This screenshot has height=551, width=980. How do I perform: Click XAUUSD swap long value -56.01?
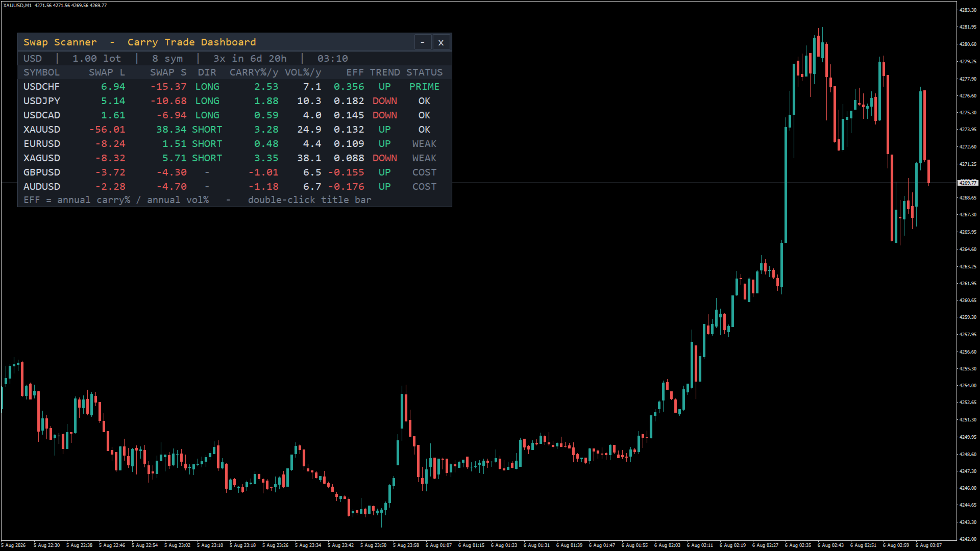tap(107, 130)
